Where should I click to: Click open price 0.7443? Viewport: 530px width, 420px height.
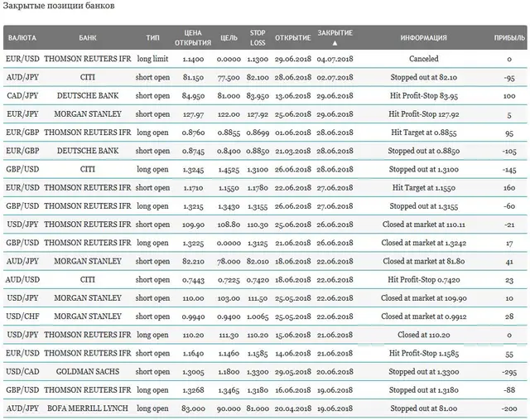193,280
